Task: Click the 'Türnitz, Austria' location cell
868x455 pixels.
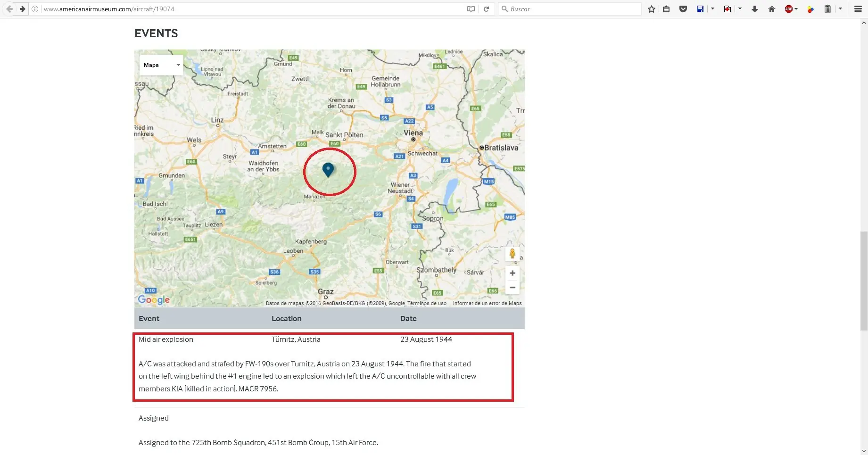Action: (296, 339)
